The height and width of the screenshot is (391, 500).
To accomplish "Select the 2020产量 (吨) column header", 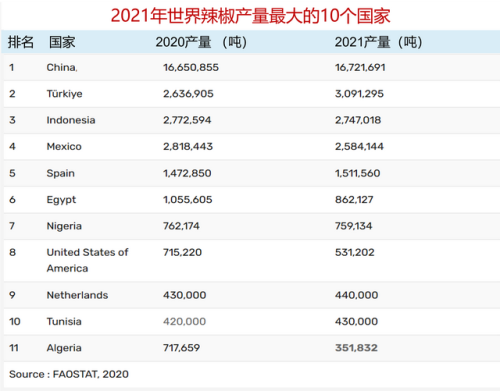I will pyautogui.click(x=201, y=42).
